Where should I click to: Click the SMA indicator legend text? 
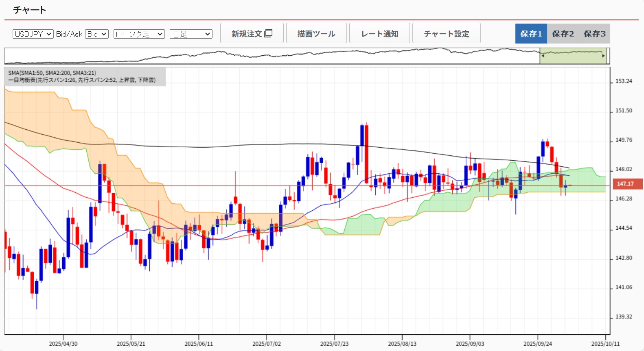pos(52,73)
